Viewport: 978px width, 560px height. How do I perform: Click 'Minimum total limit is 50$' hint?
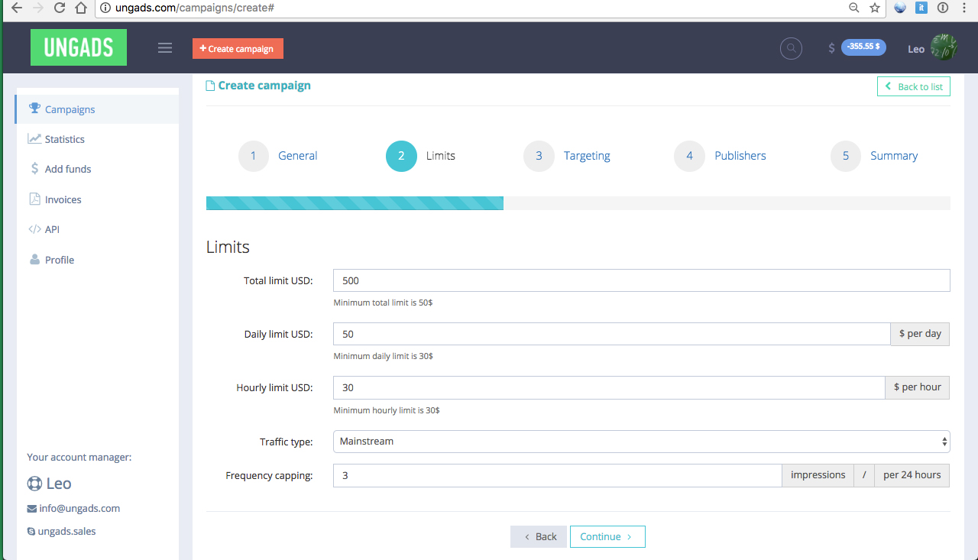383,303
